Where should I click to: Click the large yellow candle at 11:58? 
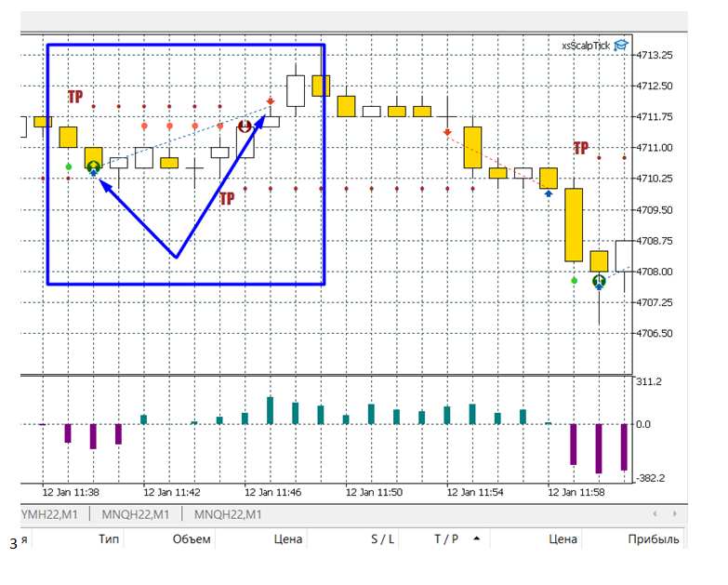574,225
